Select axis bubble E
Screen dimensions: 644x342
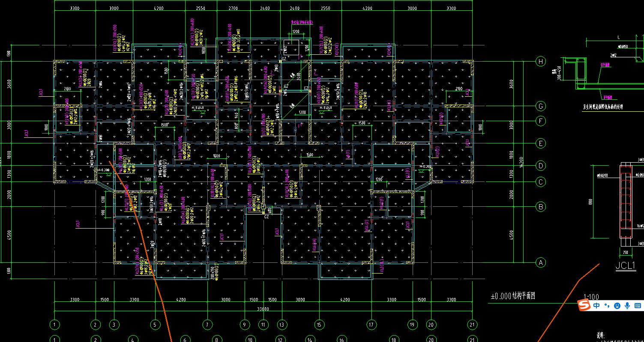(x=541, y=143)
